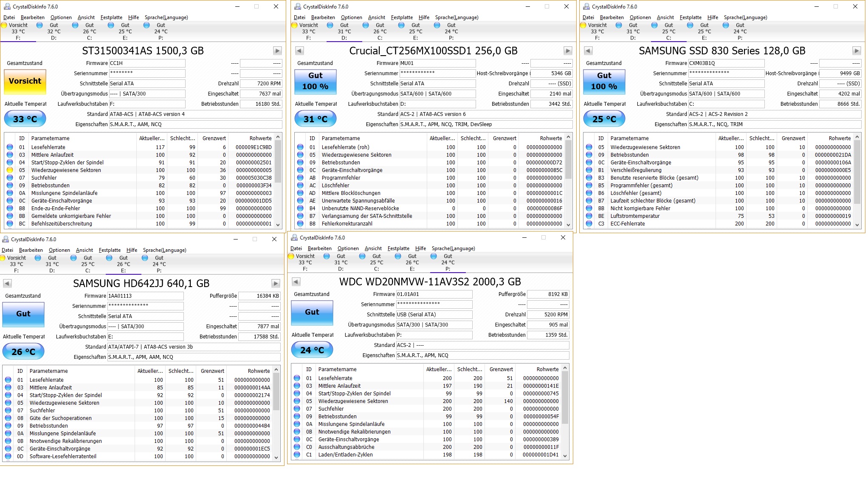The image size is (868, 479).
Task: Click Firmware field showing CC1H
Action: 147,63
